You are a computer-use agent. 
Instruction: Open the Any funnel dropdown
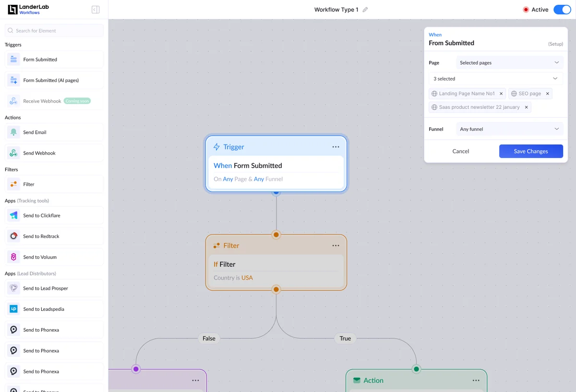(509, 129)
